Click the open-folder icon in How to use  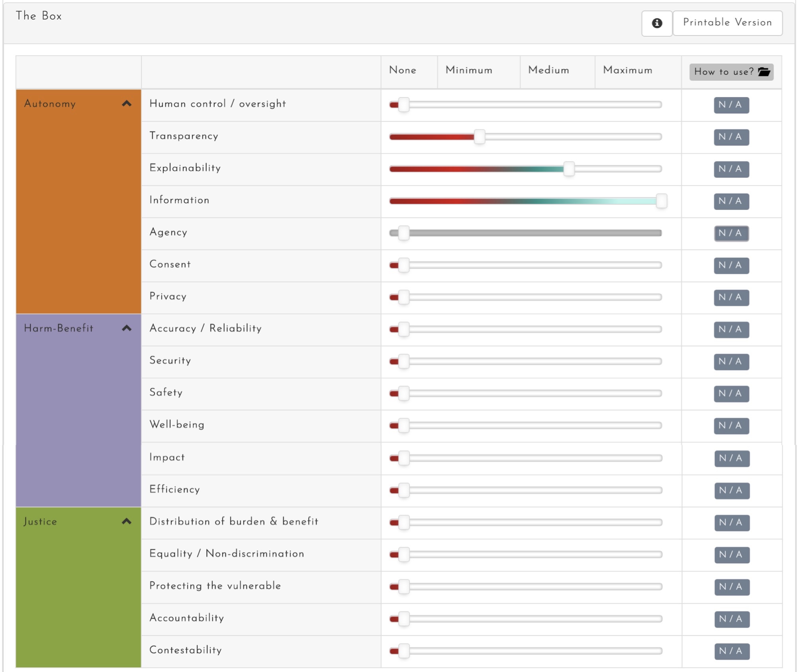[764, 72]
